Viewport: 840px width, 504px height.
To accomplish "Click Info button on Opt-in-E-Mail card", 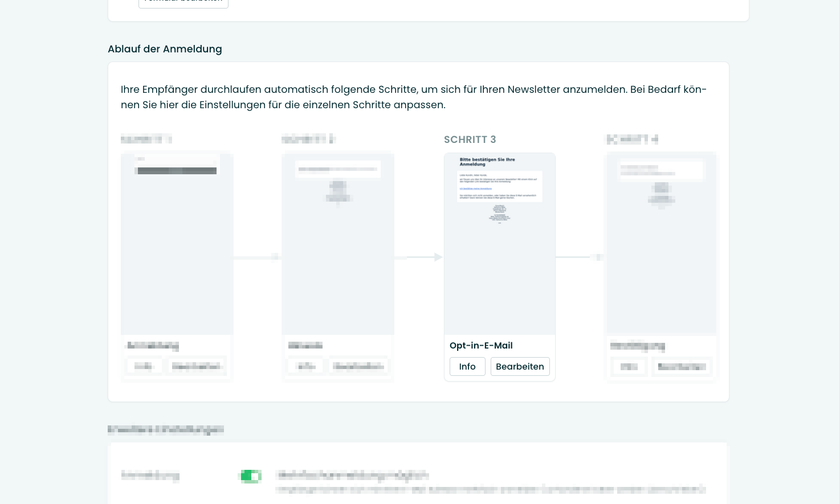I will point(467,367).
